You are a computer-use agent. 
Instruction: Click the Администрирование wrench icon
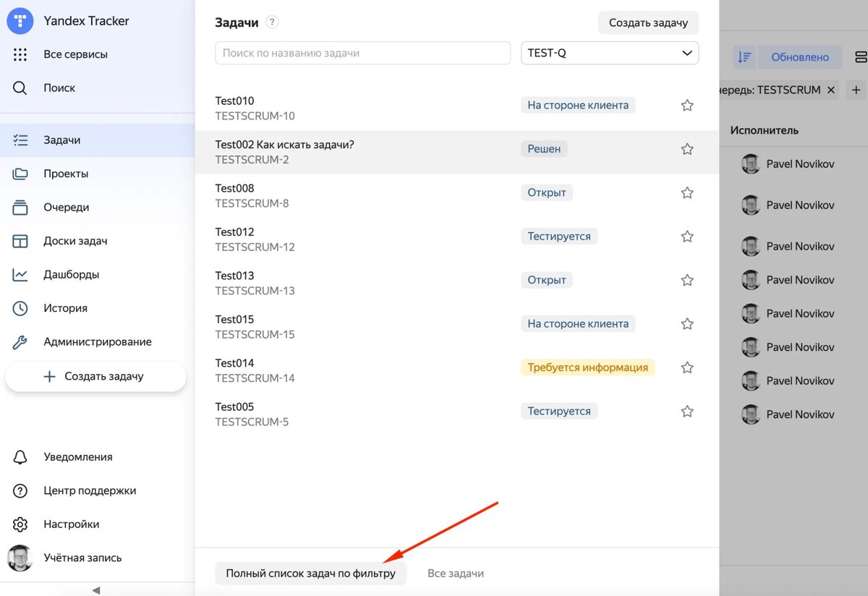[x=20, y=341]
